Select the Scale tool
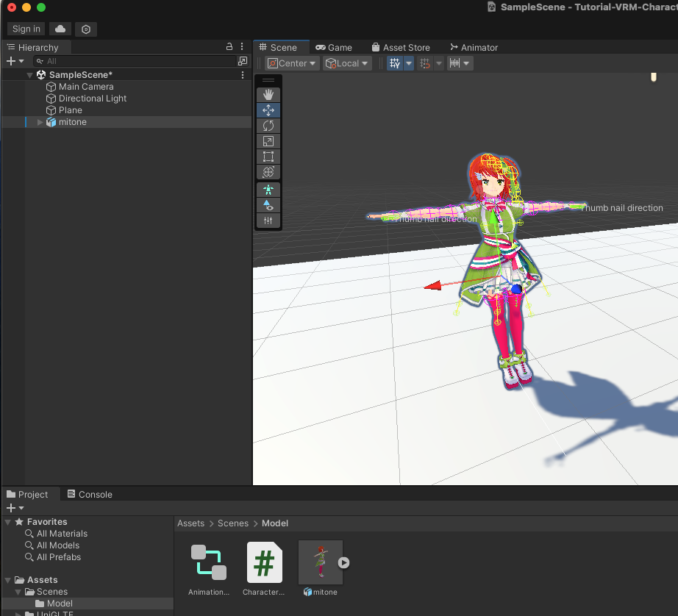The height and width of the screenshot is (616, 678). 268,140
